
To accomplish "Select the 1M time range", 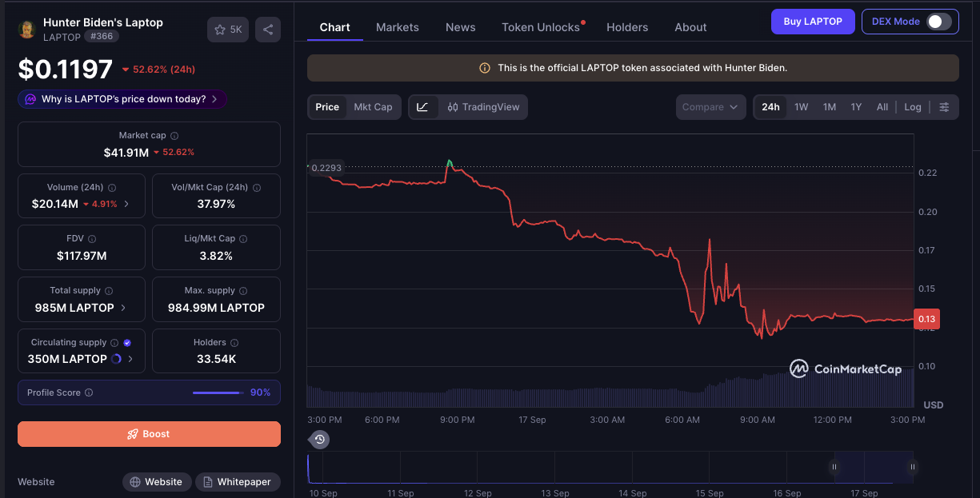I will coord(830,107).
